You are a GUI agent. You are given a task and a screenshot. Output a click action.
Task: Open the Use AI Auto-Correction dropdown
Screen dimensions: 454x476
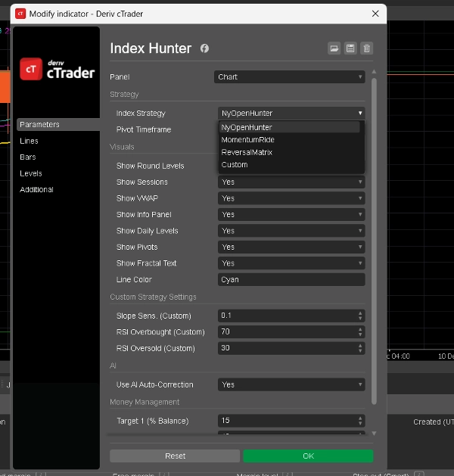(x=291, y=384)
